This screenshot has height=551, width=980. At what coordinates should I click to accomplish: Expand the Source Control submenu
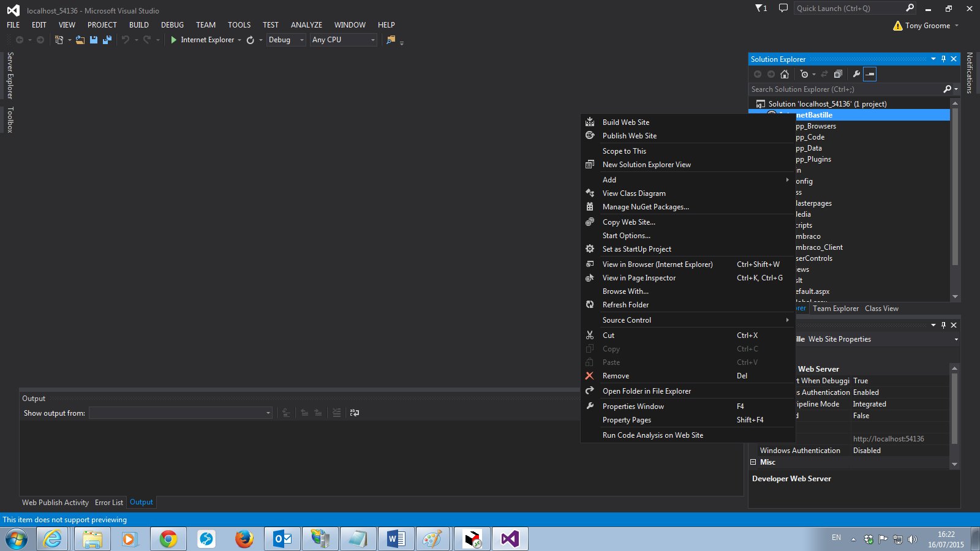pyautogui.click(x=688, y=320)
